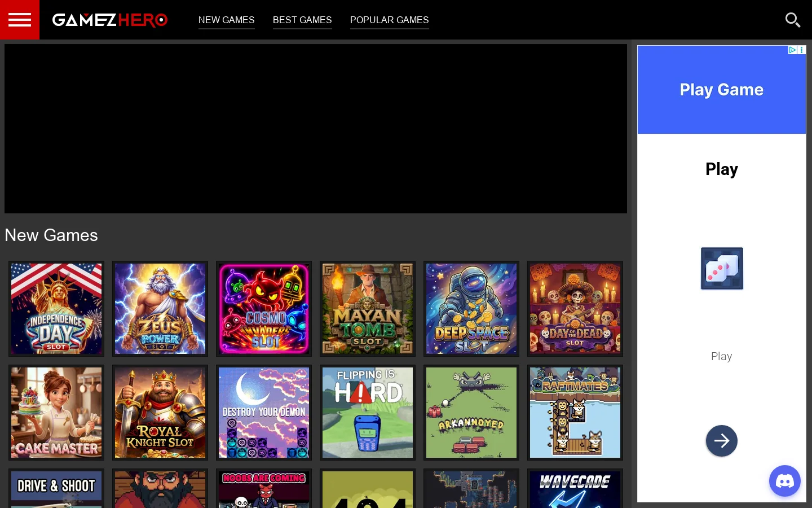Image resolution: width=812 pixels, height=508 pixels.
Task: Click the gray Play text in ad
Action: pos(722,356)
